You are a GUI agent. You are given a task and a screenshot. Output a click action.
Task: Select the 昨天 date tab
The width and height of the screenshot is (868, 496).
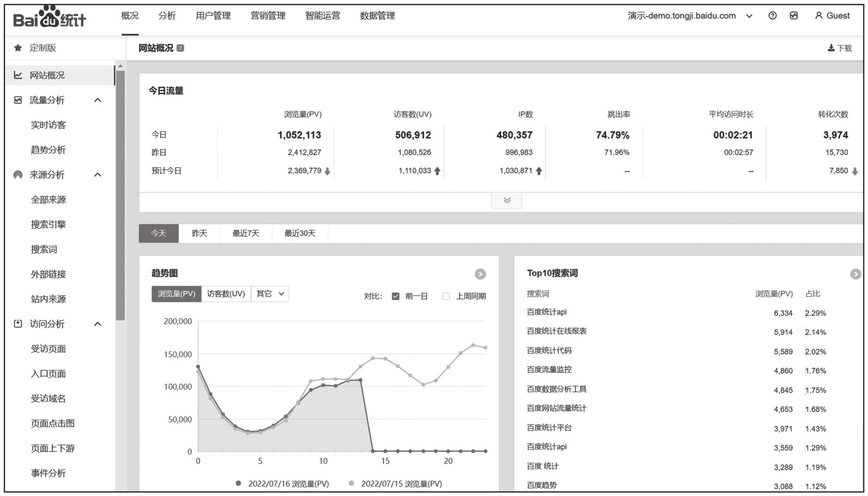click(199, 233)
